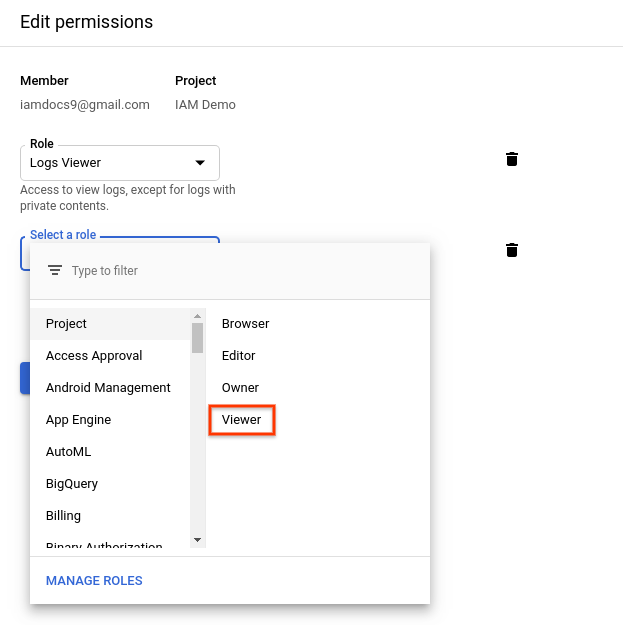Type in the 'Type to filter' field

coord(240,271)
